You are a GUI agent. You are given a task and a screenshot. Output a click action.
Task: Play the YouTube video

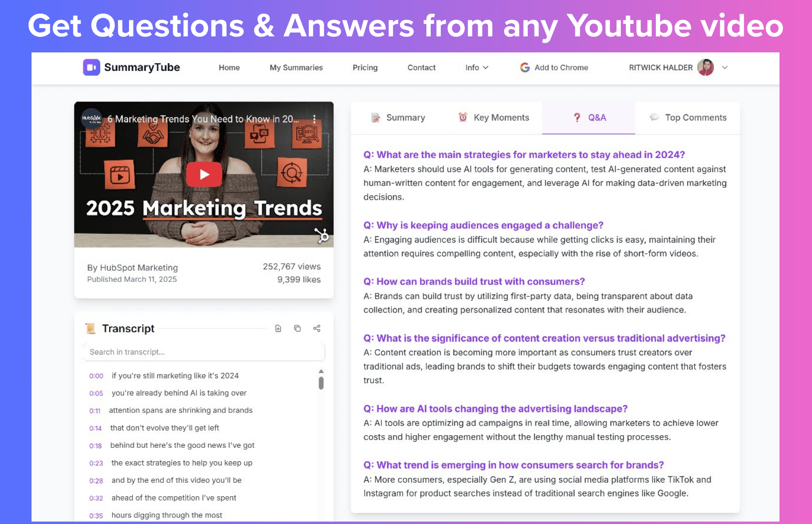[x=204, y=174]
